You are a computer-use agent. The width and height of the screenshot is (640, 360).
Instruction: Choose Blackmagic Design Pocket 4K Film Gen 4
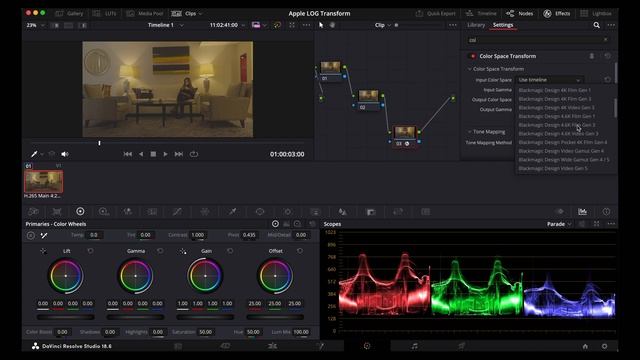click(562, 142)
